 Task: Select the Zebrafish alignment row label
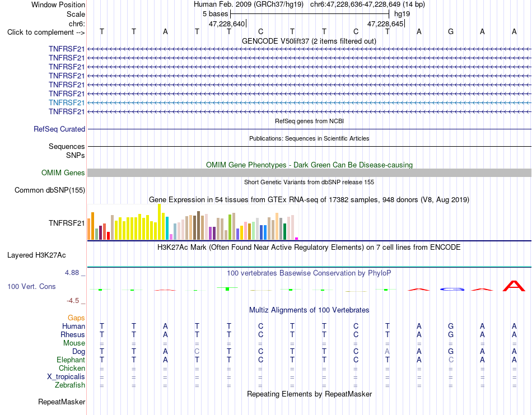pos(70,385)
